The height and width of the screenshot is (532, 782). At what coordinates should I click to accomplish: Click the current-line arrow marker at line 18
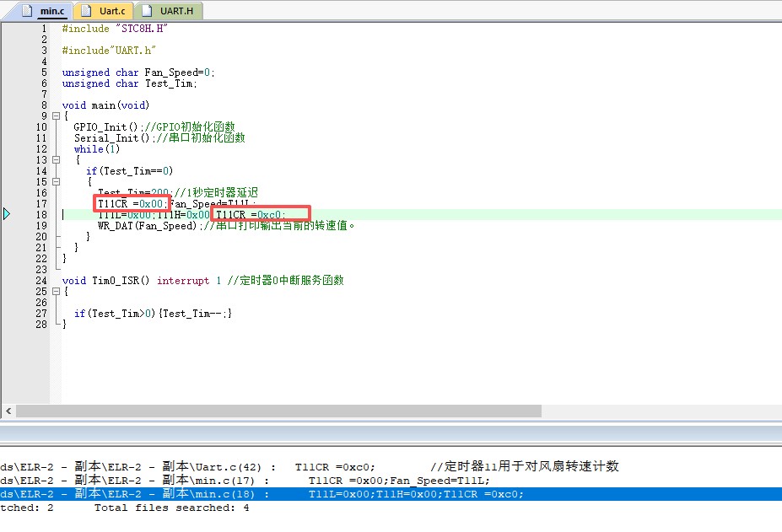coord(7,214)
